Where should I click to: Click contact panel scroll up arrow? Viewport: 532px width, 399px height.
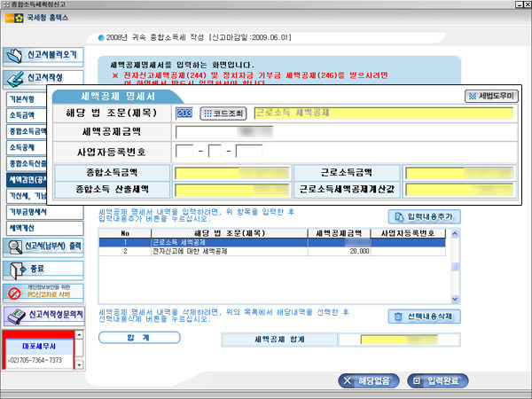[x=79, y=335]
